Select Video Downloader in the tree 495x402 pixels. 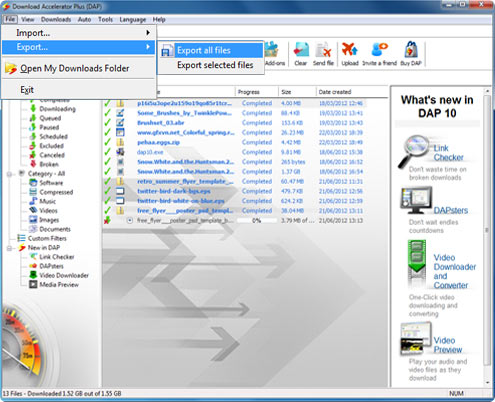pyautogui.click(x=59, y=275)
